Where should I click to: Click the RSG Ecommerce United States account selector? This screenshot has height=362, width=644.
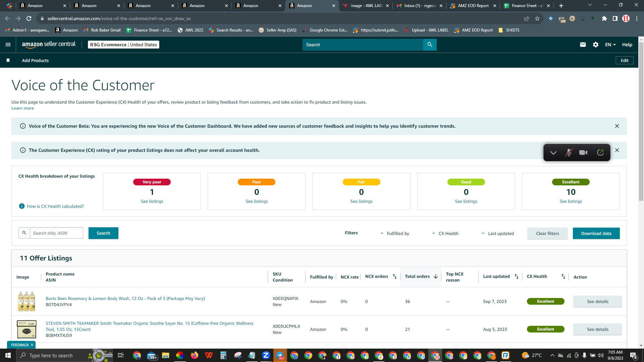pos(123,45)
